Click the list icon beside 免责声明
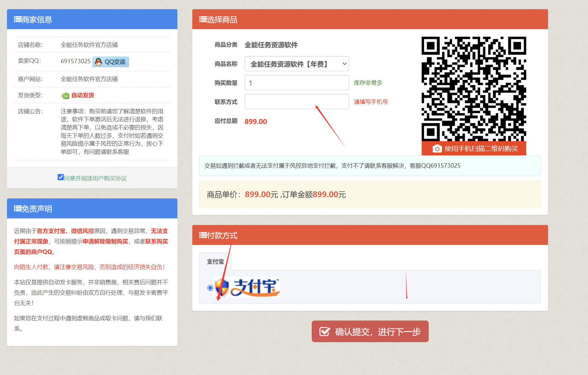 pyautogui.click(x=18, y=209)
